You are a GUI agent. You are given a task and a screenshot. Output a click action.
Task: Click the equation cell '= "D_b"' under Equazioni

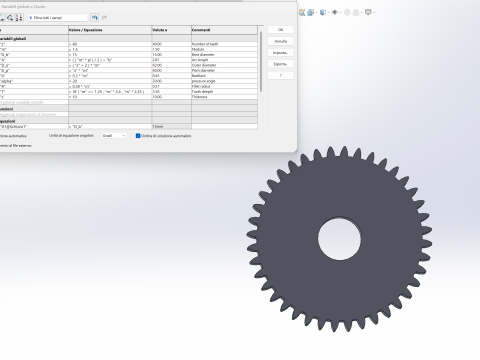point(110,127)
